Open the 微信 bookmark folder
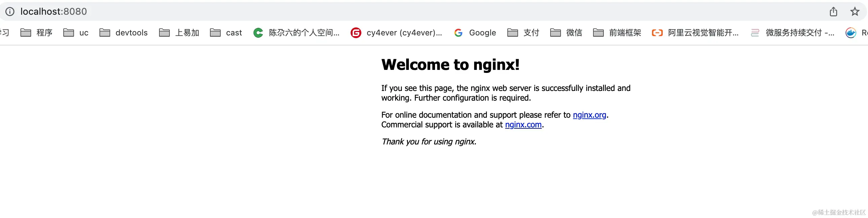This screenshot has width=868, height=218. [566, 33]
